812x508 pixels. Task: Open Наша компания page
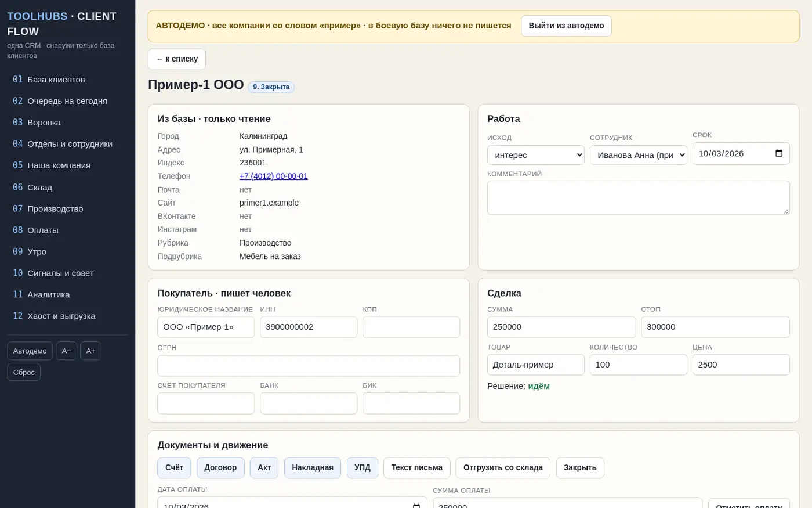click(67, 165)
